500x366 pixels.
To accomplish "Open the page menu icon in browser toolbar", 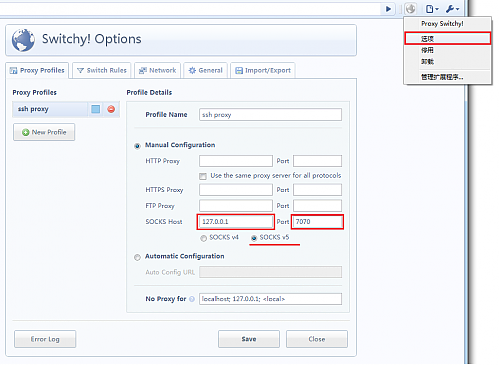I will [432, 9].
